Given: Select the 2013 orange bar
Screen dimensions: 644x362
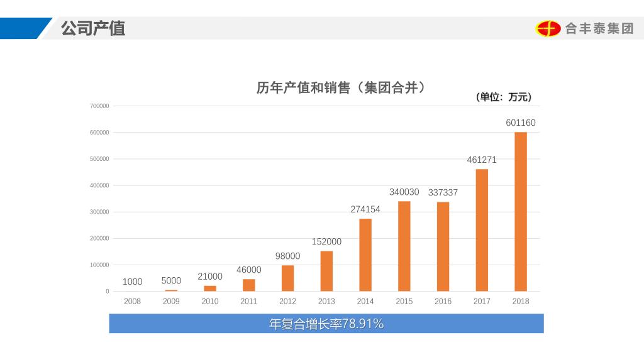Looking at the screenshot, I should 326,271.
